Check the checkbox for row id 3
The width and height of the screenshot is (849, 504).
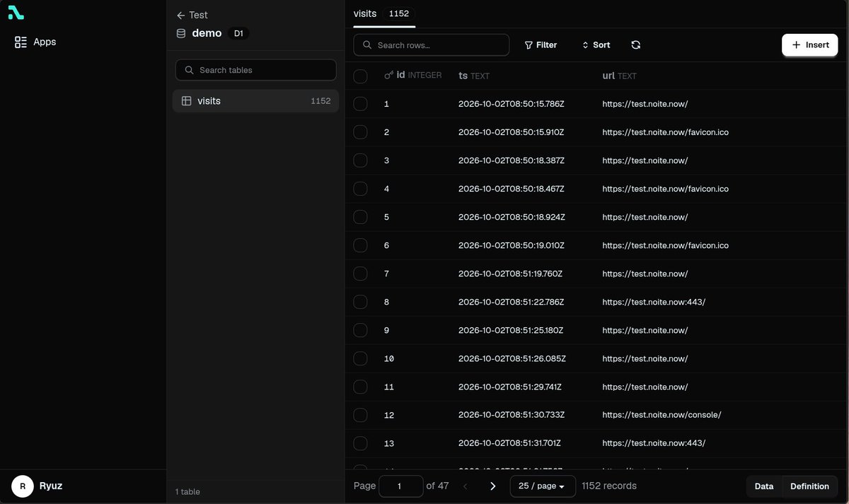click(x=360, y=160)
